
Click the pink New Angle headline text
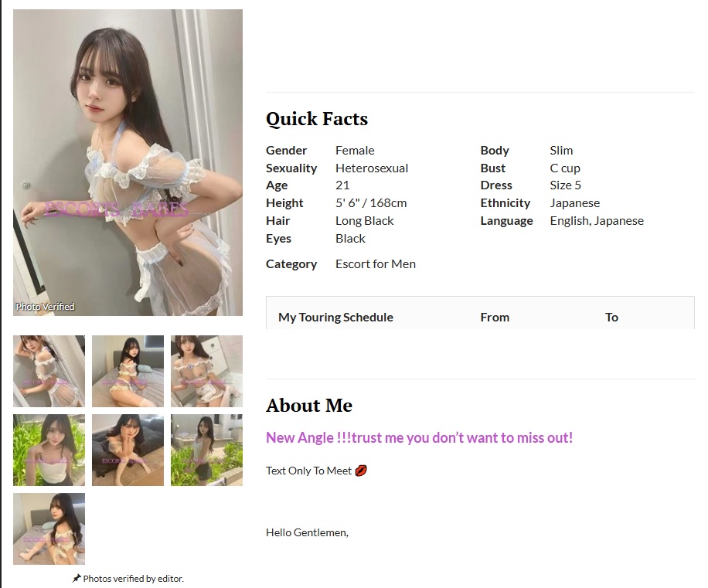419,438
